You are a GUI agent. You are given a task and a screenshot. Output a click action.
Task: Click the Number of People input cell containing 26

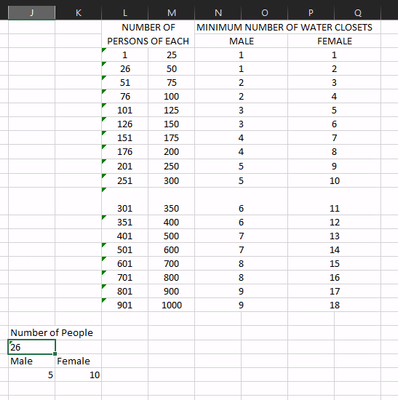(32, 347)
